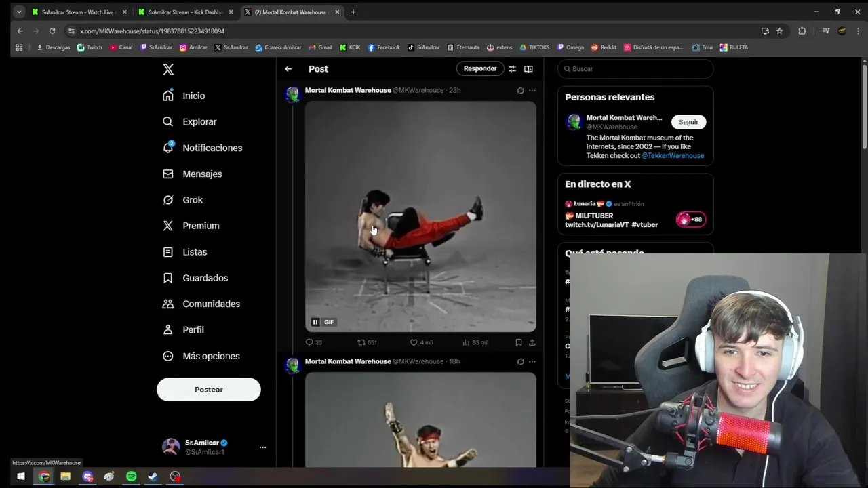Open Chrome tab search dropdown

(19, 12)
